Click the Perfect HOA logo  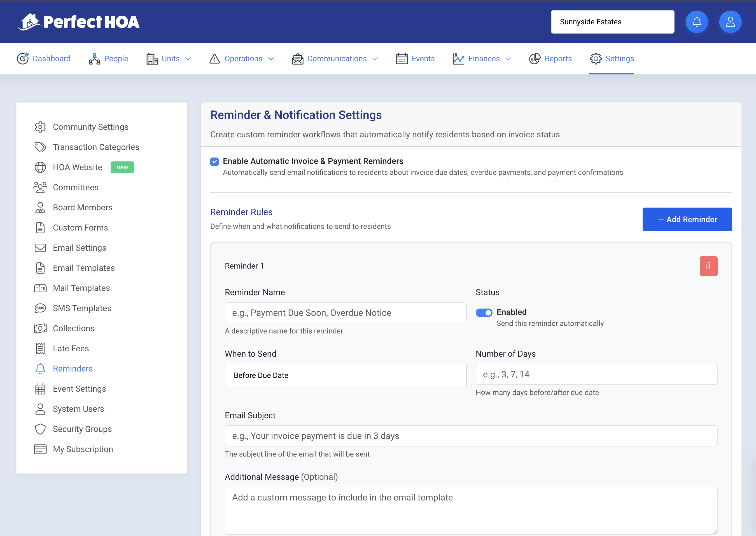[79, 22]
